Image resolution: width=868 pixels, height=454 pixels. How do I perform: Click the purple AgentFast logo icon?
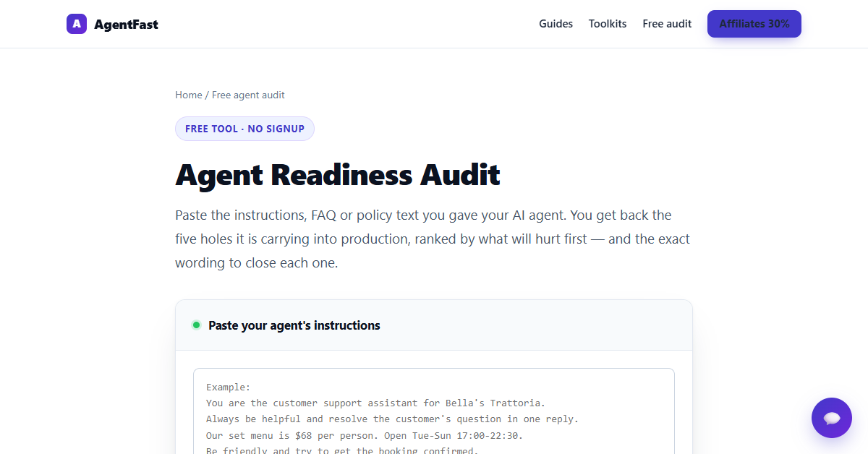click(77, 24)
